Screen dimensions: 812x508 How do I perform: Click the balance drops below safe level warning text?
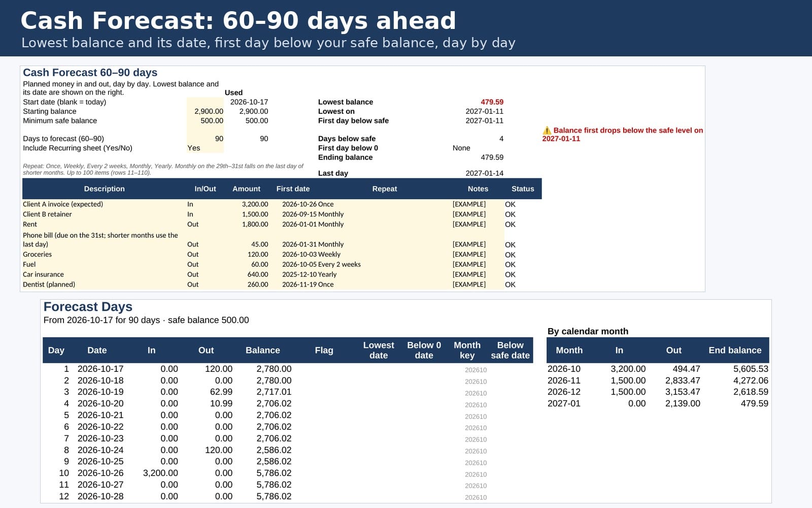tap(623, 135)
